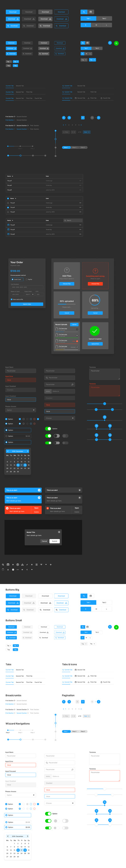The image size is (126, 868).
Task: Click left arrow icon in loose icon set
Action: tap(22, 569)
